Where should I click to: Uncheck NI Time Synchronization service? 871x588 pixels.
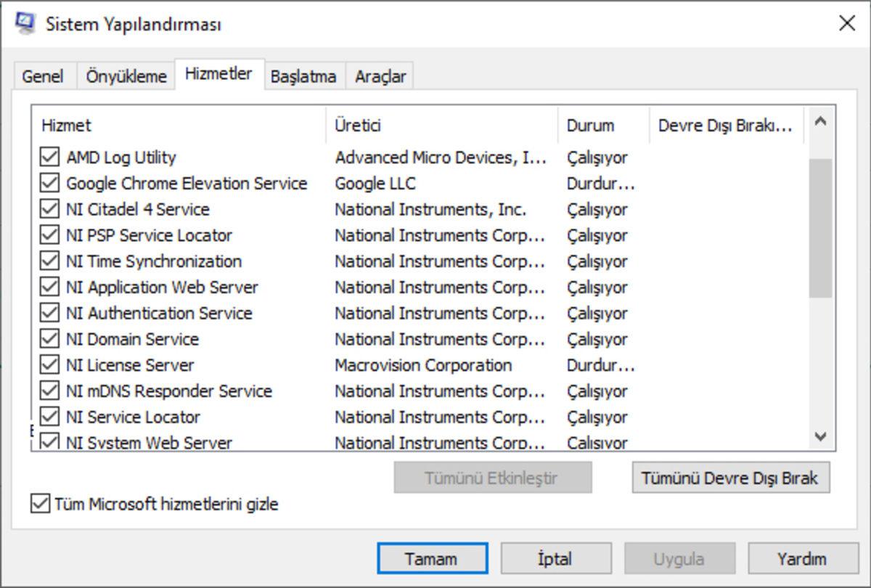coord(46,261)
